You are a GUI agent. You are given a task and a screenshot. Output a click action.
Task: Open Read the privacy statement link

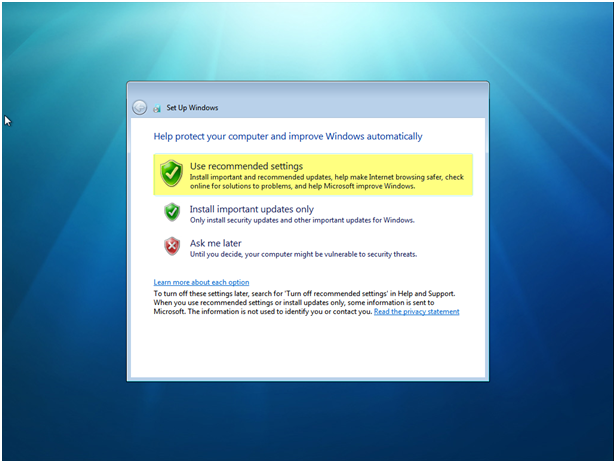416,312
